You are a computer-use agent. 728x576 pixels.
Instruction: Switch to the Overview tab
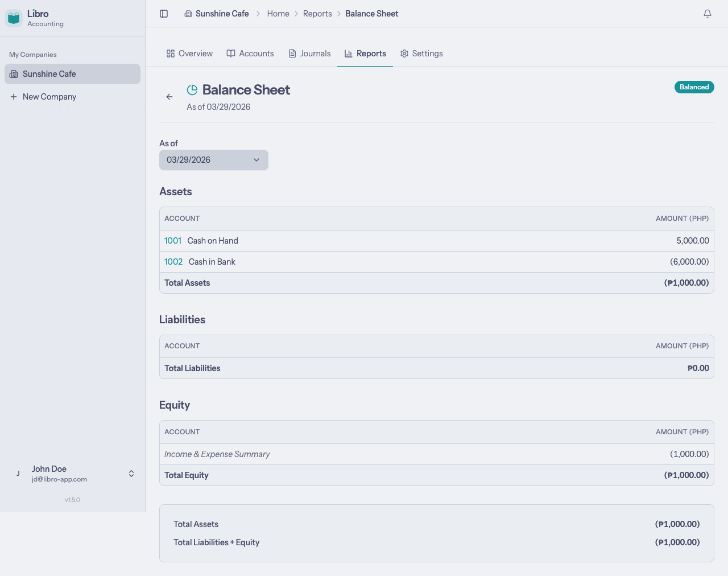click(x=189, y=54)
